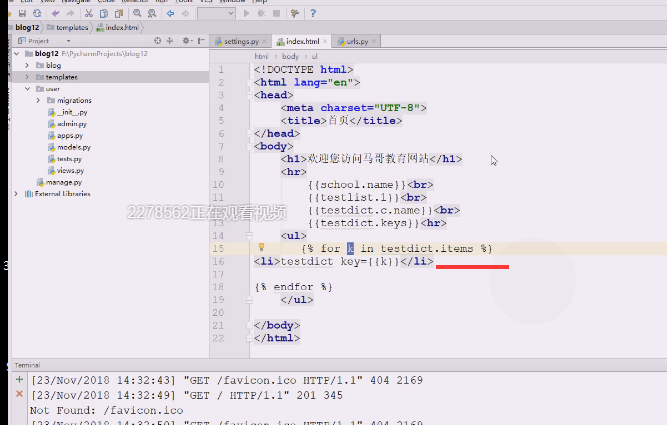Click the {{school.name}} code text
The height and width of the screenshot is (425, 667).
(x=357, y=185)
